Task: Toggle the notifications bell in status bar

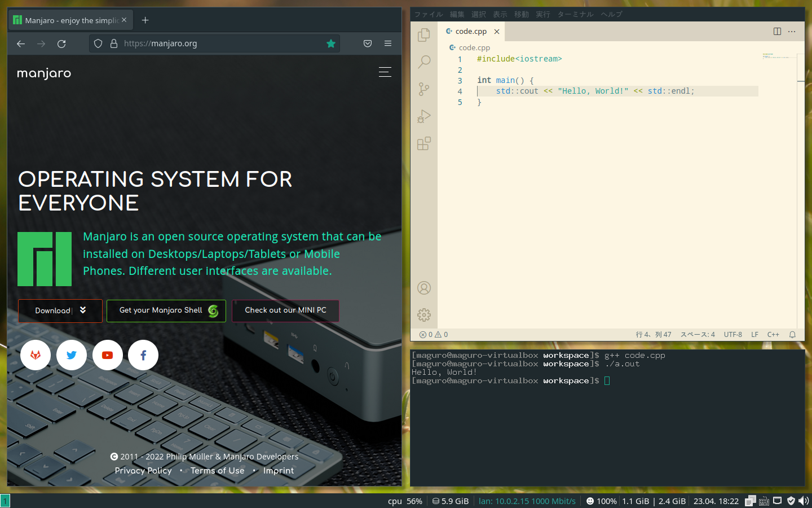Action: [792, 335]
